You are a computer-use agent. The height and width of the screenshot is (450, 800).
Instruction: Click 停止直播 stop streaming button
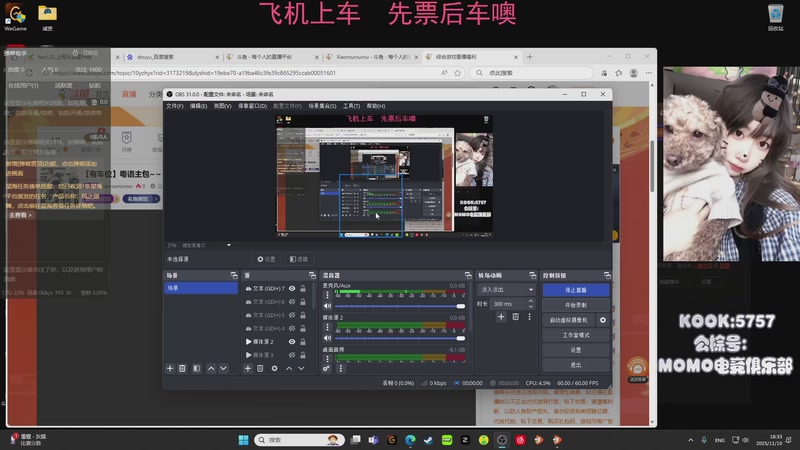coord(576,290)
